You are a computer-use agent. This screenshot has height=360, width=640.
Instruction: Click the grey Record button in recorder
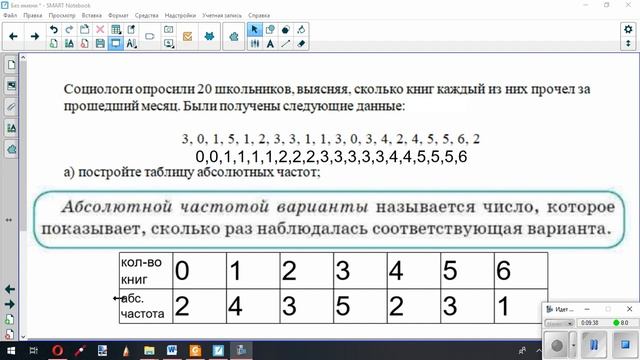pyautogui.click(x=557, y=345)
